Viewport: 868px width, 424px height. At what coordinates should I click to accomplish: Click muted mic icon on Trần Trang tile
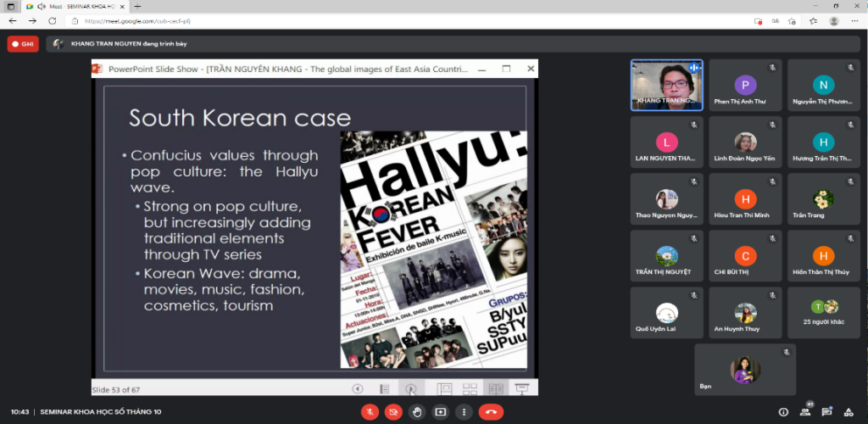(851, 181)
